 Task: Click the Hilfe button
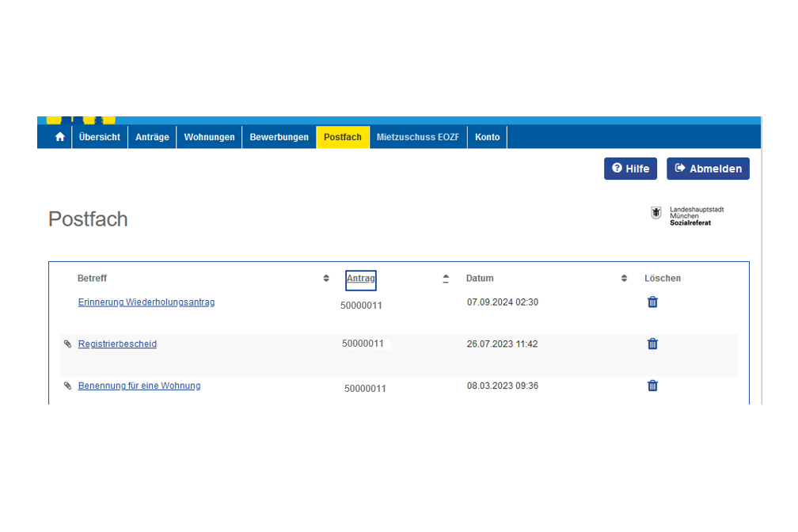630,169
